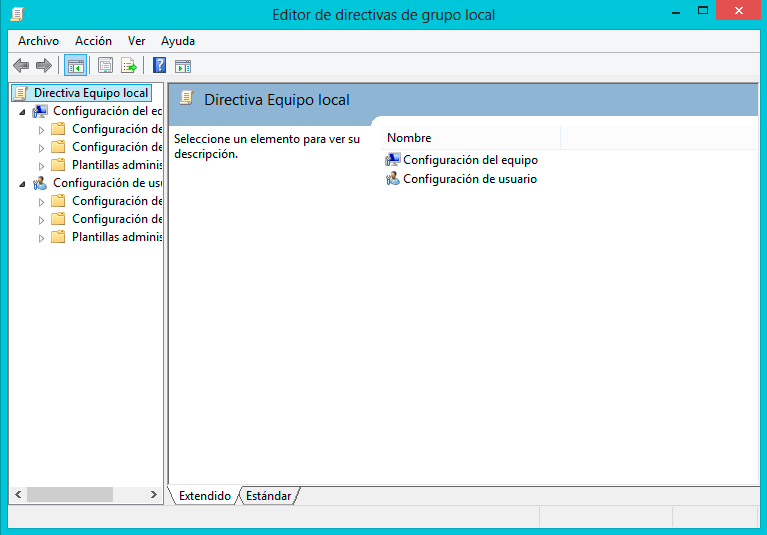
Task: Select Plantillas adminis label under Configuración de usuario
Action: [x=117, y=237]
